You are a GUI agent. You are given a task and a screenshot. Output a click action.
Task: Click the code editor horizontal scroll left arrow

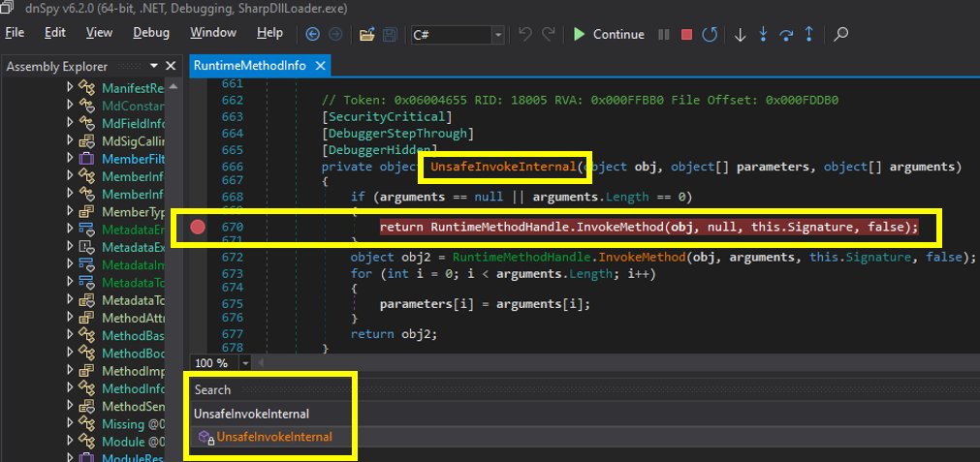click(x=262, y=363)
